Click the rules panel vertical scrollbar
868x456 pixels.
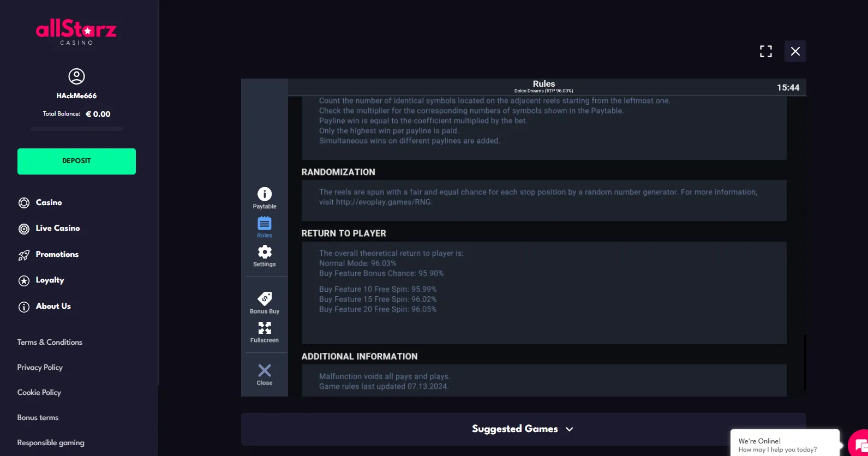(805, 363)
